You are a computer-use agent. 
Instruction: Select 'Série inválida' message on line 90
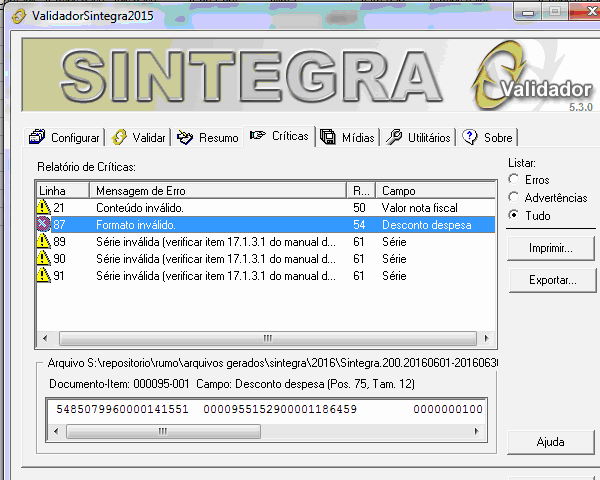tap(216, 259)
